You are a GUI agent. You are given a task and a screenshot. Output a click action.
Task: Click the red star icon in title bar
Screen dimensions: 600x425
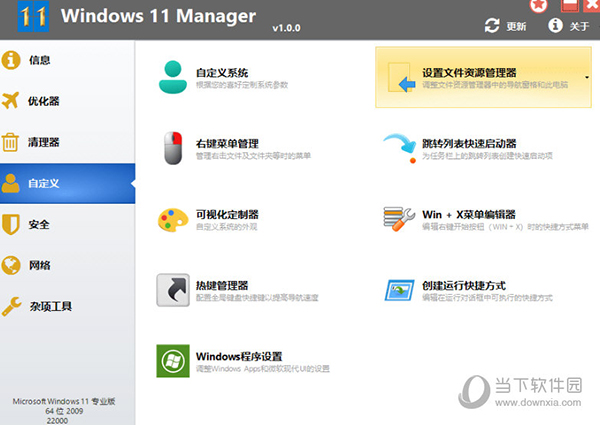point(538,5)
